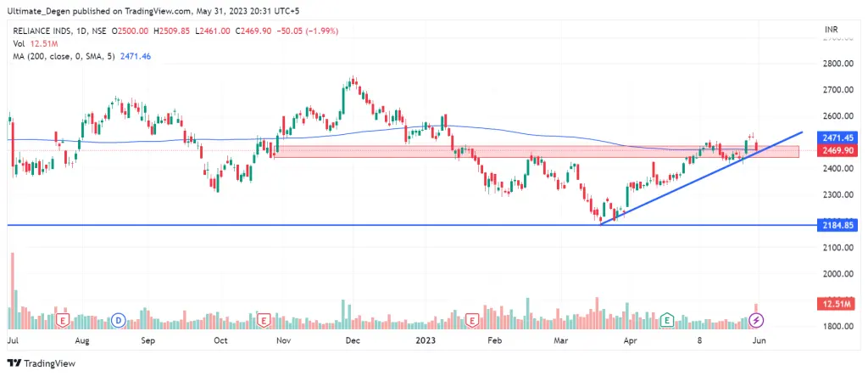Select the blue ascending trendline
The width and height of the screenshot is (868, 376).
click(703, 177)
